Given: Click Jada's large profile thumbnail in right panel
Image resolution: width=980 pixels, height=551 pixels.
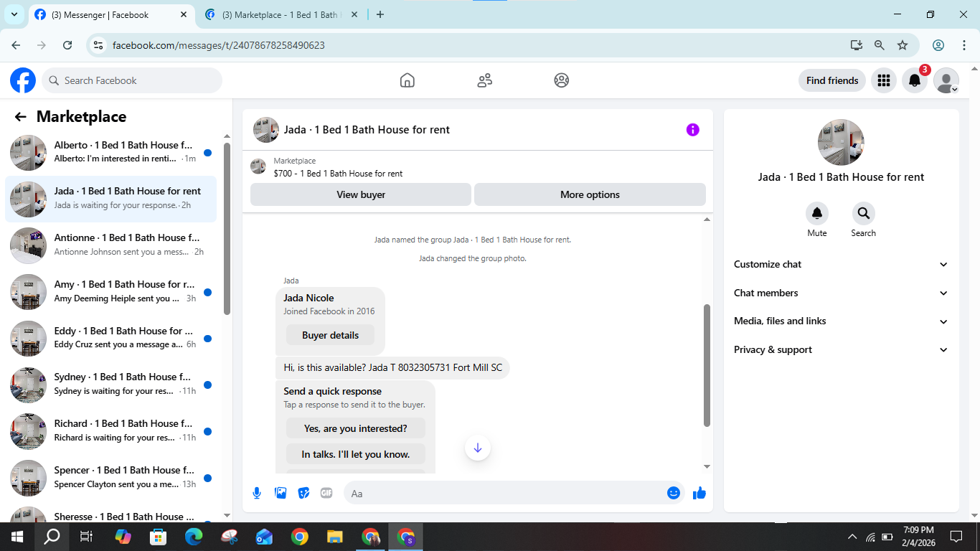Looking at the screenshot, I should (x=841, y=142).
